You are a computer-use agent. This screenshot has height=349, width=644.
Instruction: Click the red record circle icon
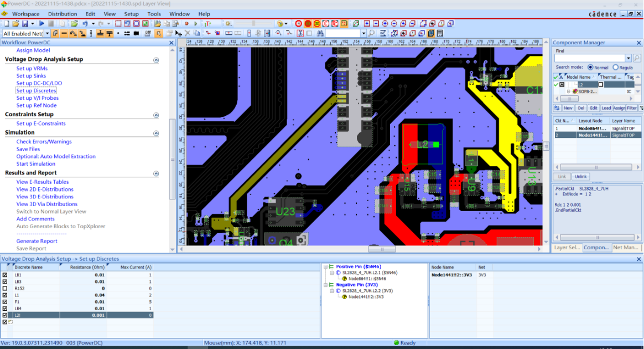point(186,23)
